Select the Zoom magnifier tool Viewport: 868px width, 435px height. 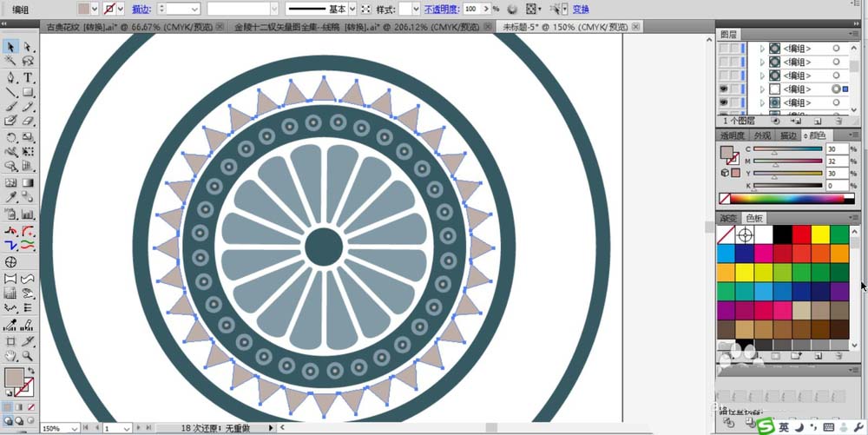point(28,356)
